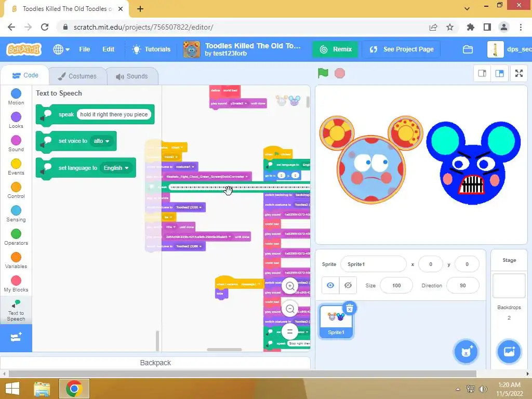Reload the browser page

[45, 27]
